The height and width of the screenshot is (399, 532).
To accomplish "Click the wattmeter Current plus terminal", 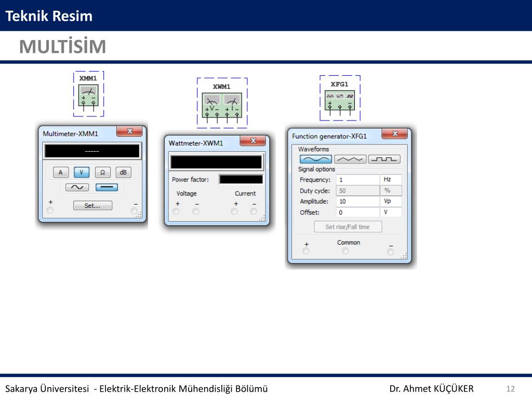I will click(234, 211).
